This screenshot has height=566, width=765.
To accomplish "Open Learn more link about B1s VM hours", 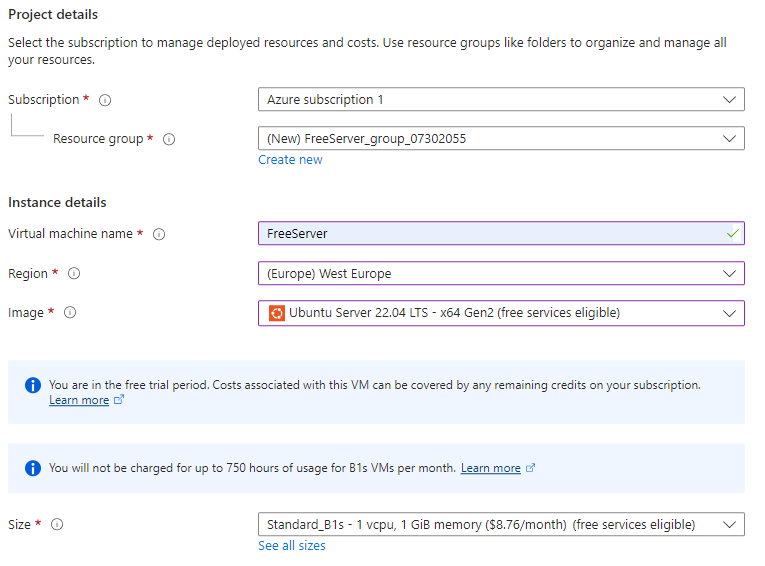I will click(491, 468).
